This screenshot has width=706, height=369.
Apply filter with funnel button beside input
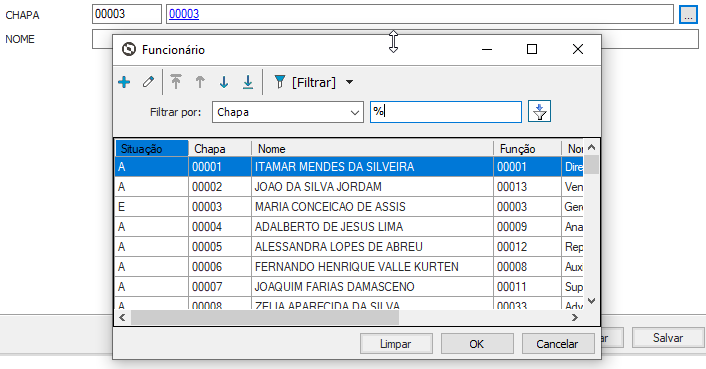pyautogui.click(x=539, y=112)
